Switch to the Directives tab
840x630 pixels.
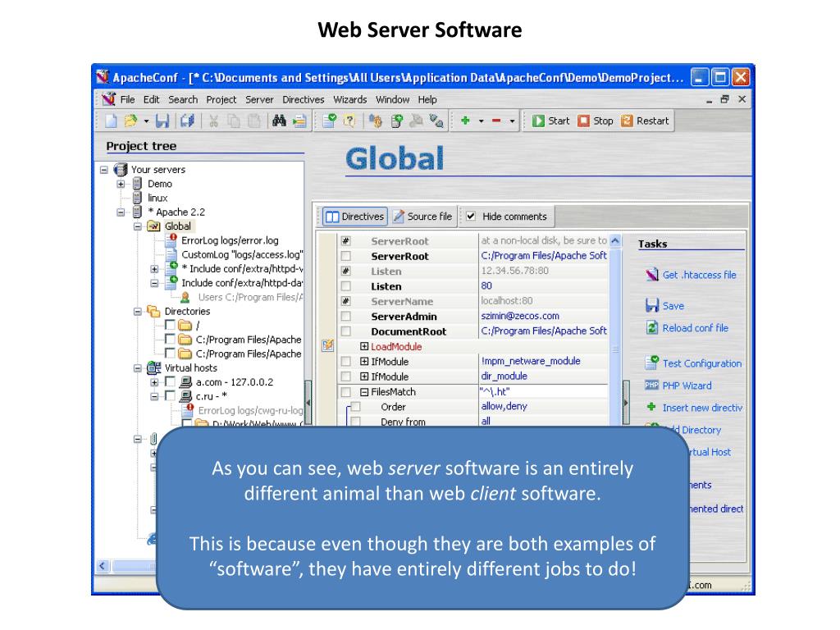355,217
